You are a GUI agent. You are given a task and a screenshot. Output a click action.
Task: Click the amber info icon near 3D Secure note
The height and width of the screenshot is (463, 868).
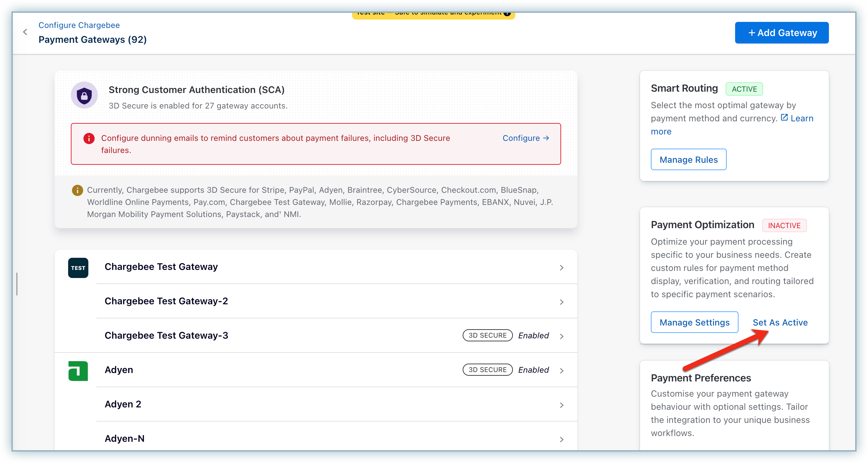(x=77, y=190)
